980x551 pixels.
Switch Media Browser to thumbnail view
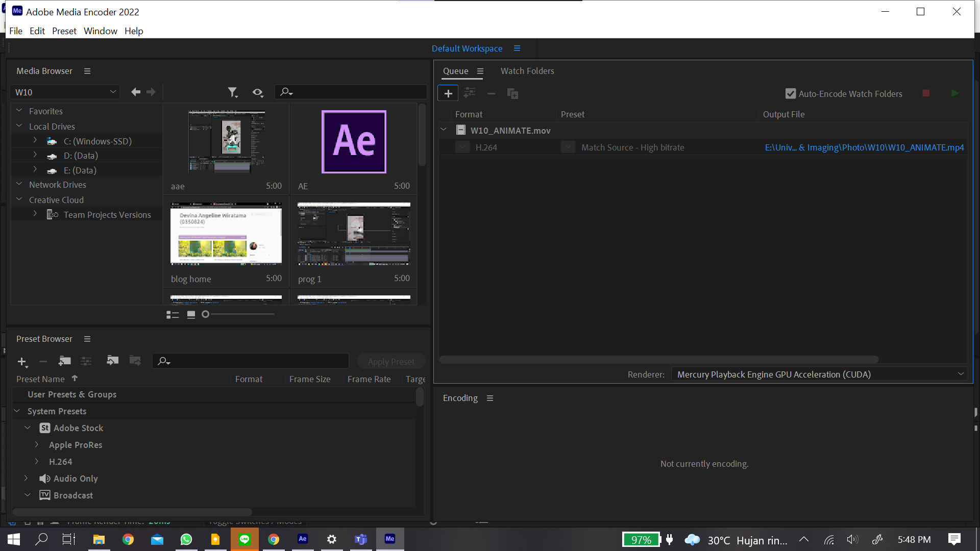pyautogui.click(x=191, y=315)
